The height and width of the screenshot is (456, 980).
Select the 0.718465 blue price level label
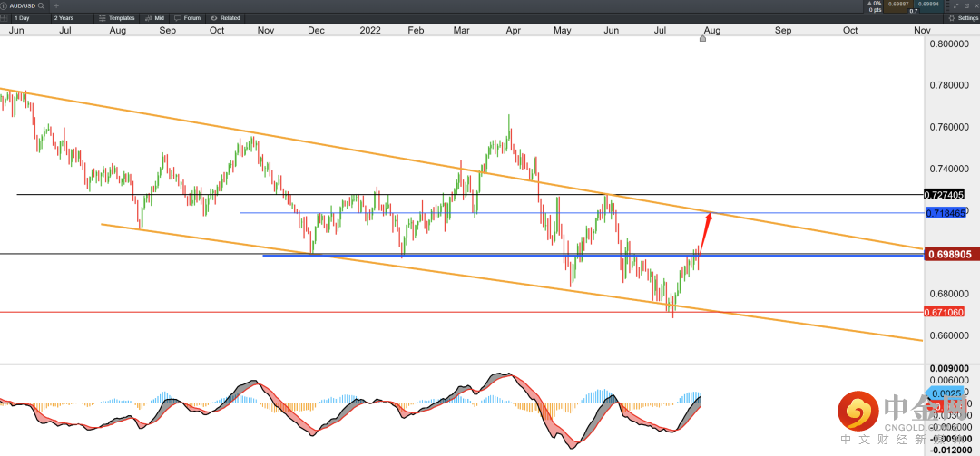coord(944,213)
